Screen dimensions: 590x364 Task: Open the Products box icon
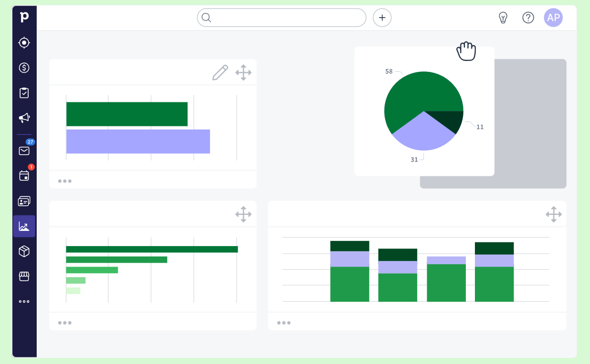(24, 251)
